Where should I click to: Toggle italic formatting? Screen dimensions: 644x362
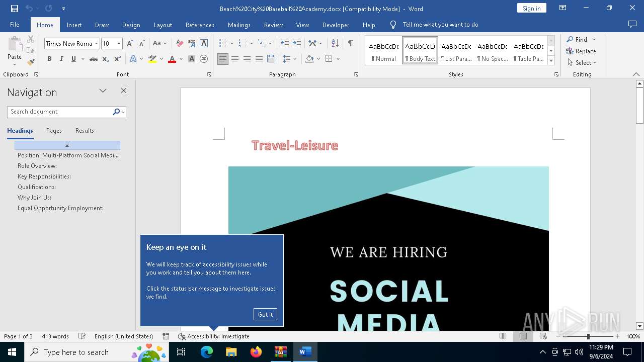point(61,59)
